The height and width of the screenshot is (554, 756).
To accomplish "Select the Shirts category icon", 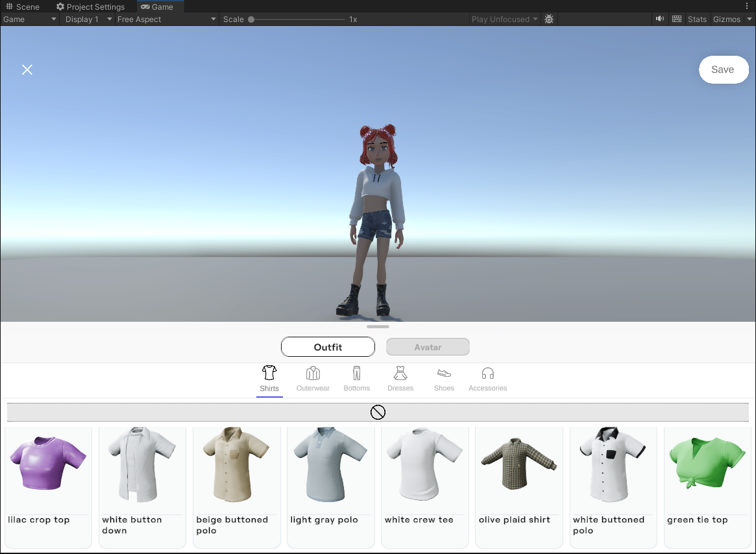I will [269, 375].
